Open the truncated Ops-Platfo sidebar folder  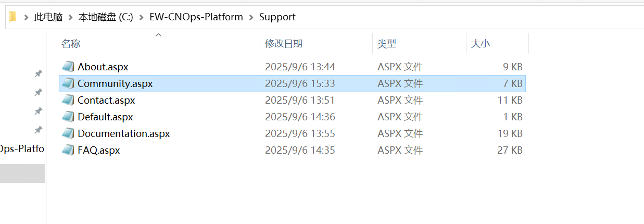22,149
